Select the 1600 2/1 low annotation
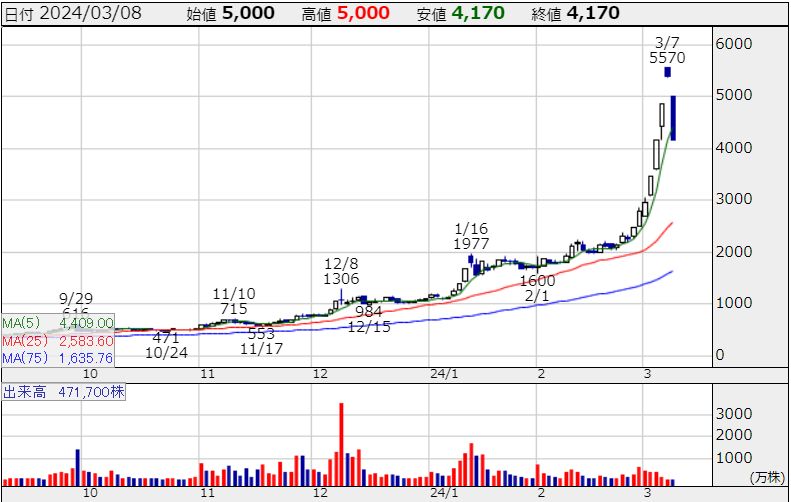791x502 pixels. [x=537, y=289]
